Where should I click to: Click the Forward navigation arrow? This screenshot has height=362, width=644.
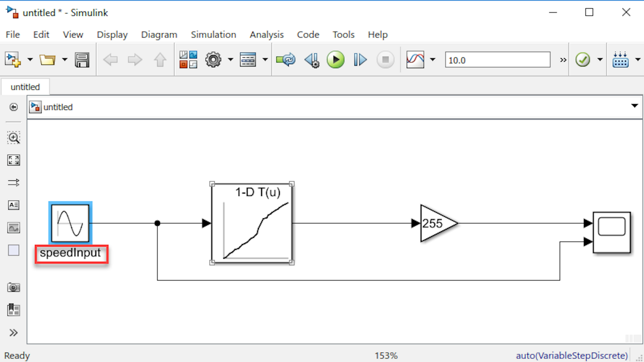(x=135, y=60)
